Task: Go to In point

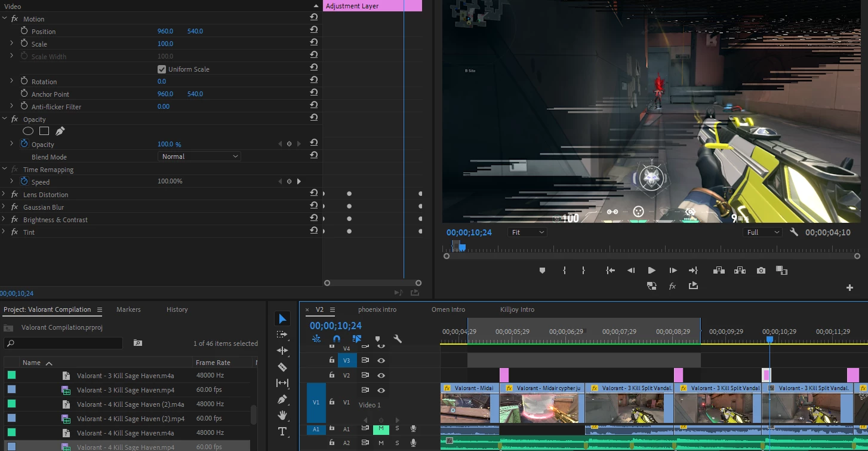Action: [610, 271]
